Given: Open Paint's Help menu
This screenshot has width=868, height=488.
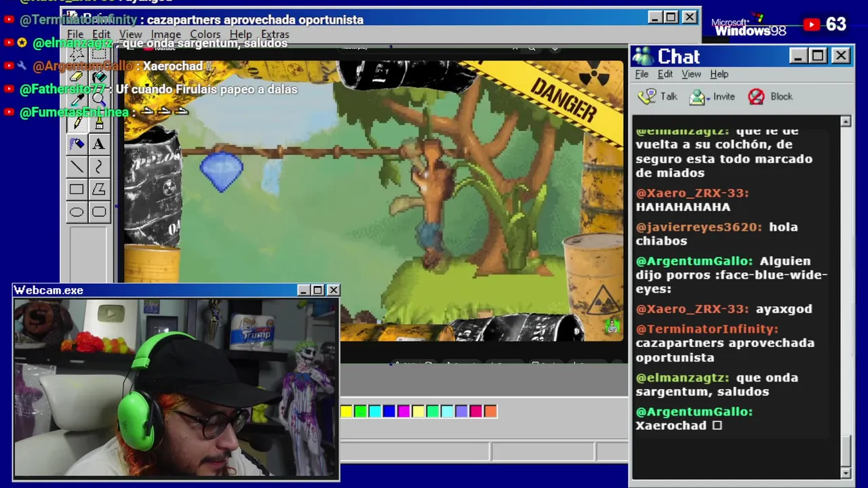Looking at the screenshot, I should 241,34.
